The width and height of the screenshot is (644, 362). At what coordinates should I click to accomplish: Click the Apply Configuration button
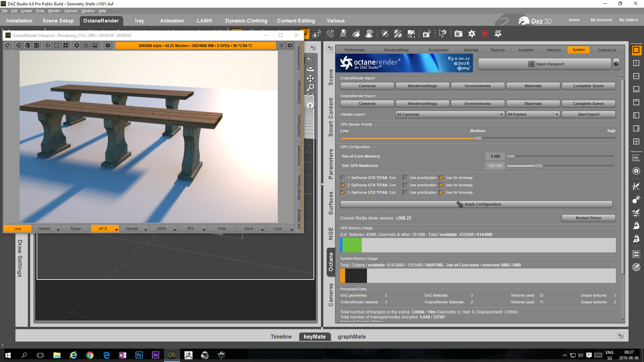(476, 204)
